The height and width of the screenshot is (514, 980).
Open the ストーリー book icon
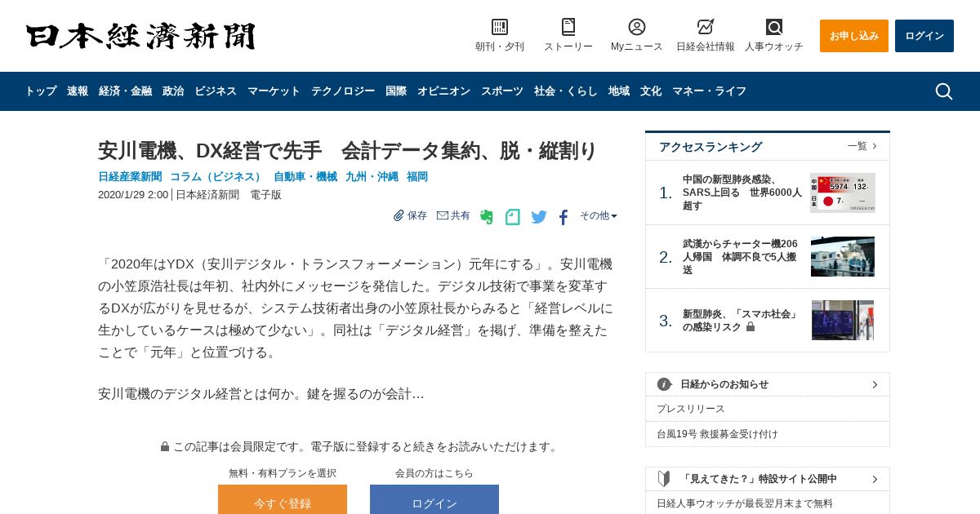[568, 27]
